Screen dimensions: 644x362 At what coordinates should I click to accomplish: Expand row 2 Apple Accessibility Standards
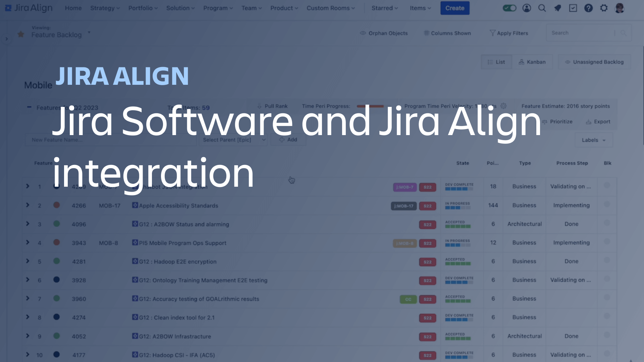[x=28, y=205]
